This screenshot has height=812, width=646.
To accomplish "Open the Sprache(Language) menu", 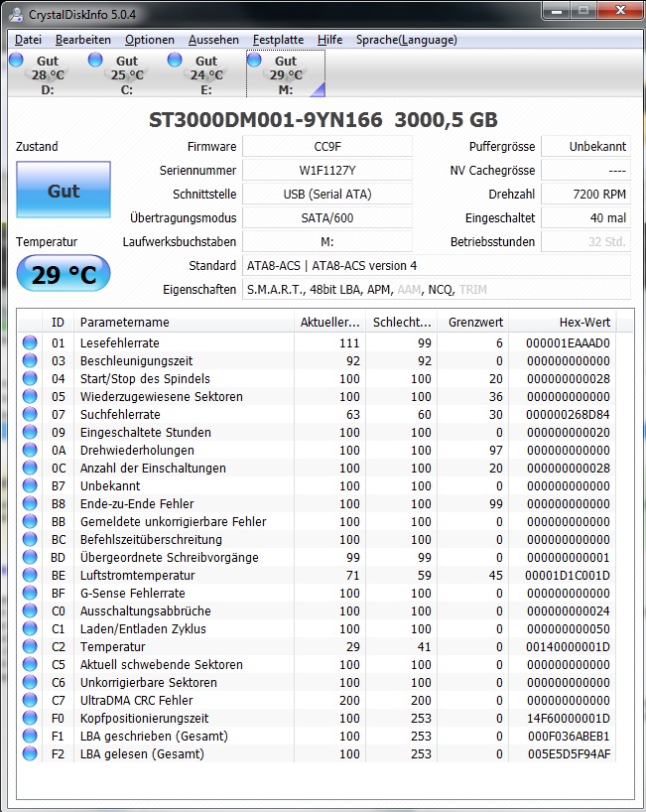I will (406, 40).
